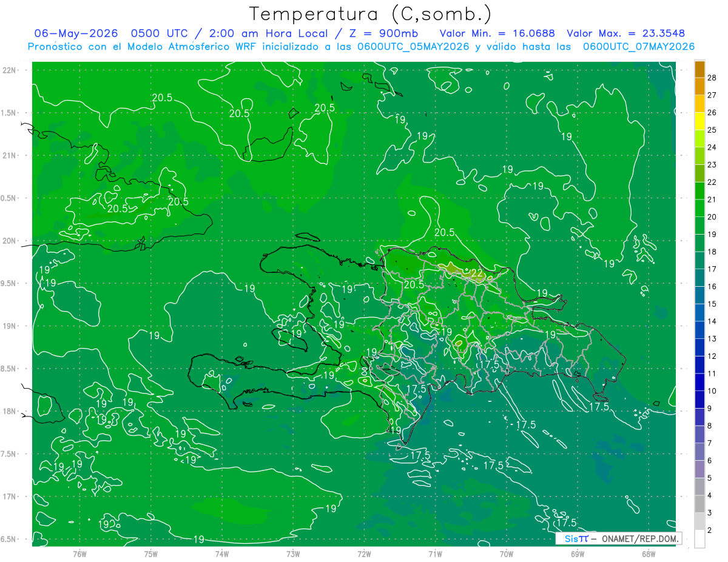Click the 22N latitude axis label
The width and height of the screenshot is (728, 562).
10,70
